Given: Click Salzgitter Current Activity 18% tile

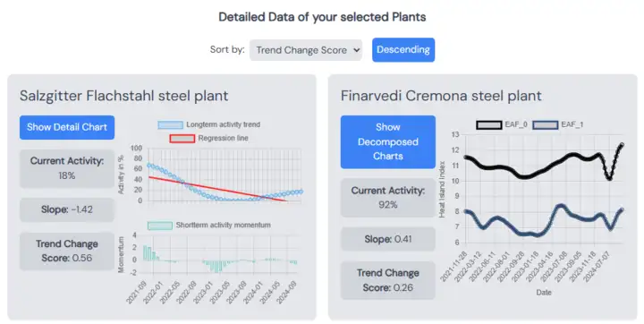Looking at the screenshot, I should (x=67, y=168).
